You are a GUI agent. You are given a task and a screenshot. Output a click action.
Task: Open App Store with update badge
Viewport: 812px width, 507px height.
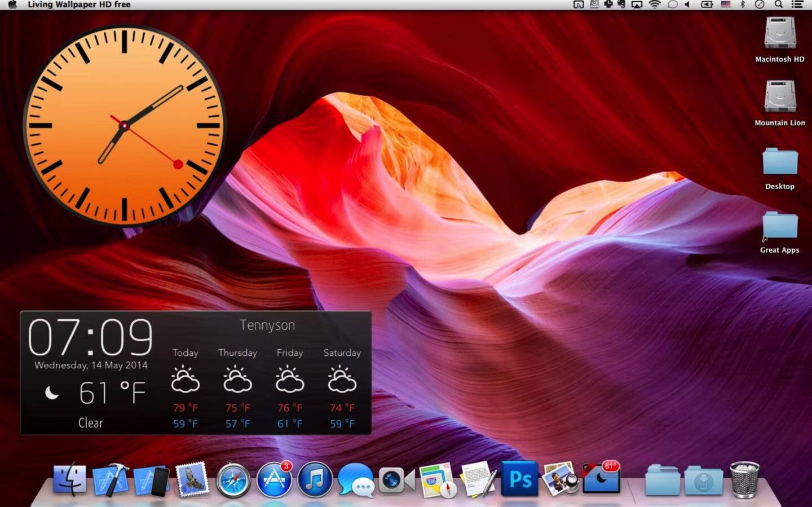[x=274, y=480]
